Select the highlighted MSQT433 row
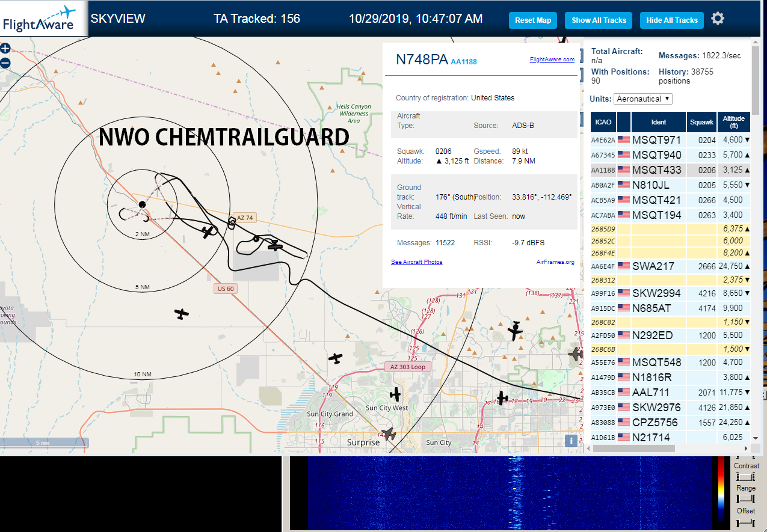The image size is (767, 532). (x=671, y=170)
